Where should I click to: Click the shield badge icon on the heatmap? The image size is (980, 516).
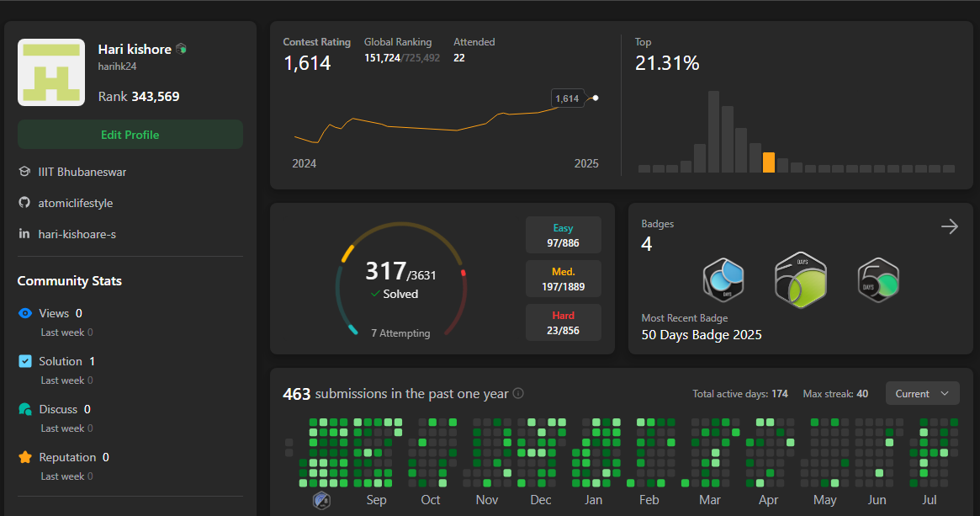[x=320, y=499]
